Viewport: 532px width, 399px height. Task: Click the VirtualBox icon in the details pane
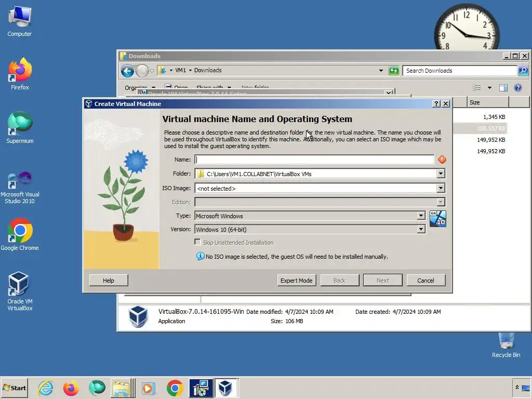pyautogui.click(x=138, y=316)
